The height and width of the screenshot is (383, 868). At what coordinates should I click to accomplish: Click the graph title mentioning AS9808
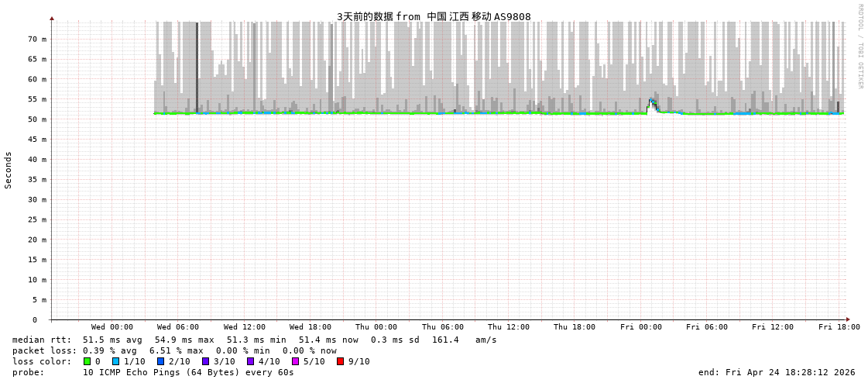[434, 16]
